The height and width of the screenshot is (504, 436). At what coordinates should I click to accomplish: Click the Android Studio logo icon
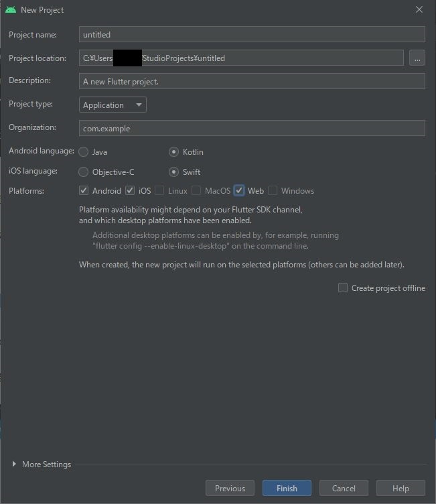[x=11, y=9]
